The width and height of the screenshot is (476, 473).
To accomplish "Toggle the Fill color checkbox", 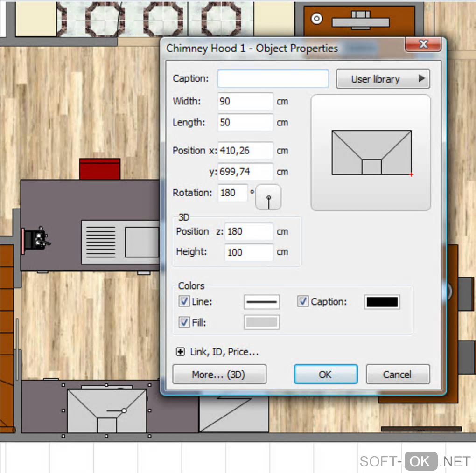I will (184, 322).
